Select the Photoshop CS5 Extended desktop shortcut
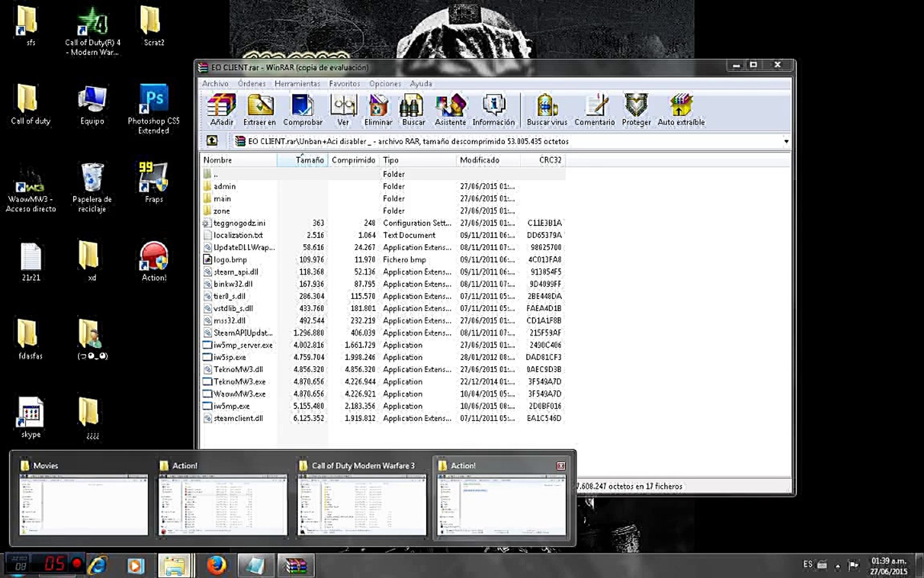924x578 pixels. tap(153, 109)
